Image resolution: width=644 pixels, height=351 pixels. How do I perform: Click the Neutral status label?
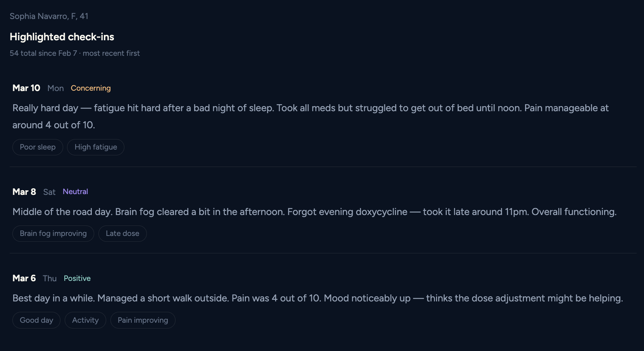(75, 192)
